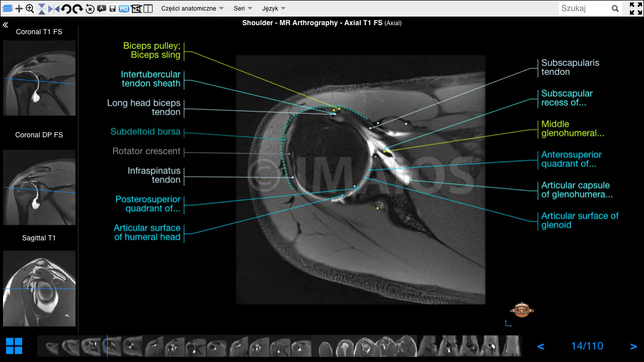Select the Coronal T1 FS series
Image resolution: width=644 pixels, height=362 pixels.
pyautogui.click(x=39, y=78)
